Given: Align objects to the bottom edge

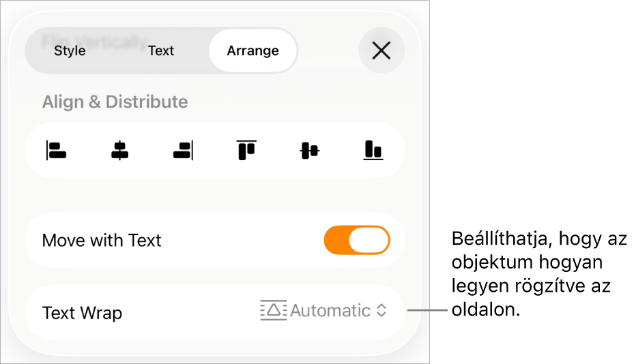Looking at the screenshot, I should pyautogui.click(x=373, y=151).
